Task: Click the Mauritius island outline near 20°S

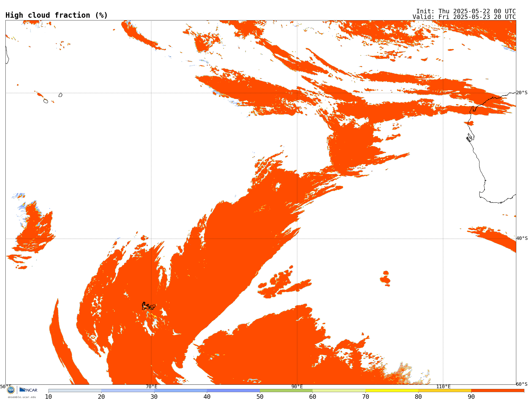Action: pyautogui.click(x=60, y=95)
